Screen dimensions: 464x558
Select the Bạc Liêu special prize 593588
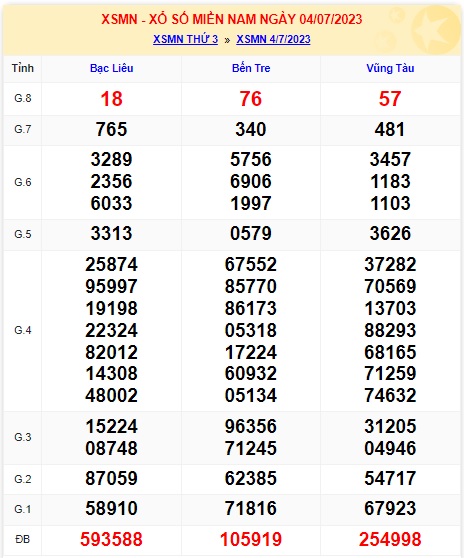pyautogui.click(x=111, y=539)
